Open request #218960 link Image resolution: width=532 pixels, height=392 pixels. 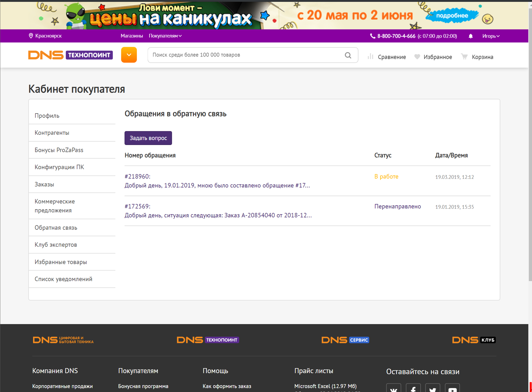tap(217, 181)
